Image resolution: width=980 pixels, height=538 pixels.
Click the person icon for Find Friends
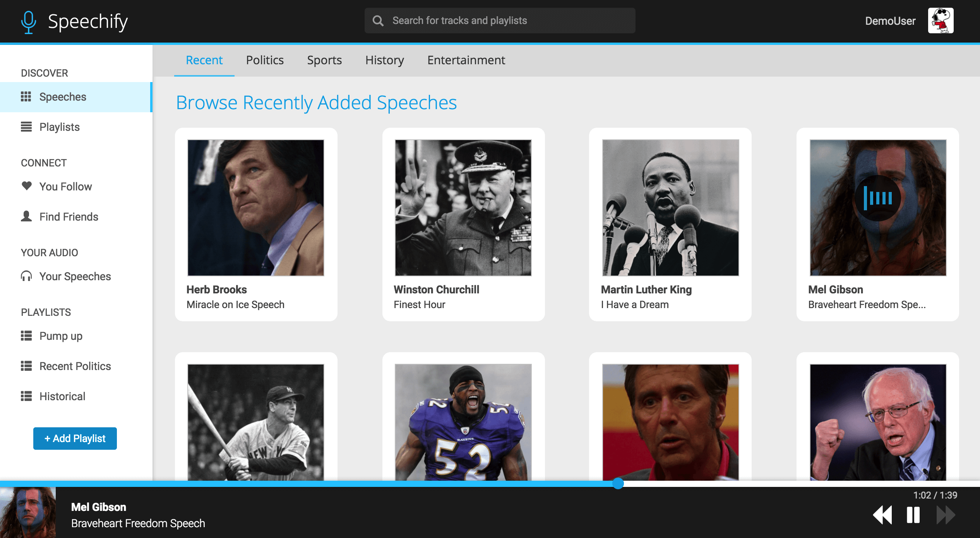[26, 216]
